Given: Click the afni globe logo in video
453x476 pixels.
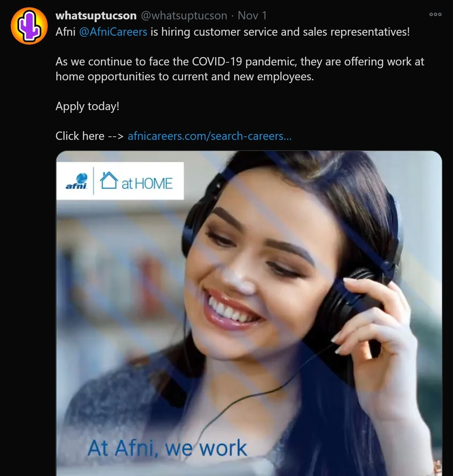Looking at the screenshot, I should tap(76, 181).
